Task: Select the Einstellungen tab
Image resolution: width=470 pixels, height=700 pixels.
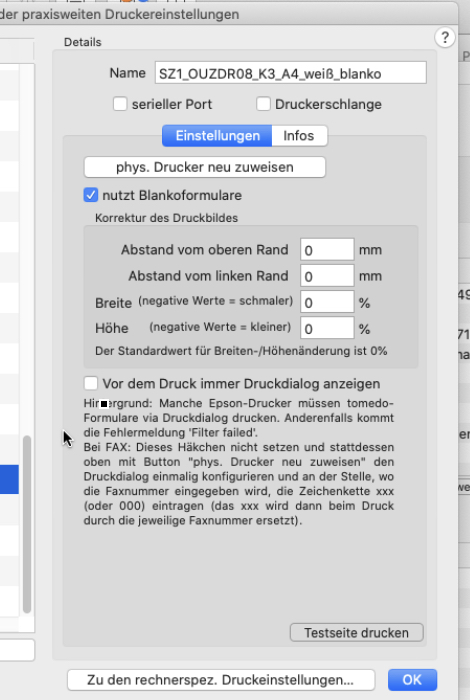Action: pos(217,136)
